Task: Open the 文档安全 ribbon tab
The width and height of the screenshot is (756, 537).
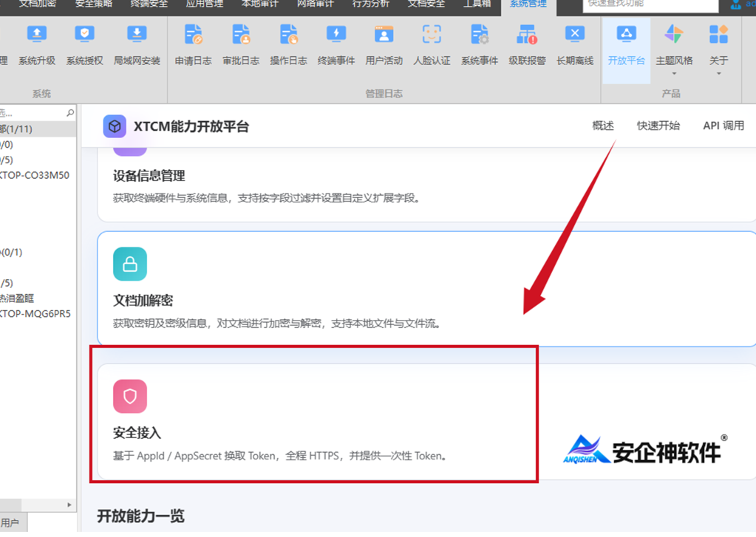Action: point(426,4)
